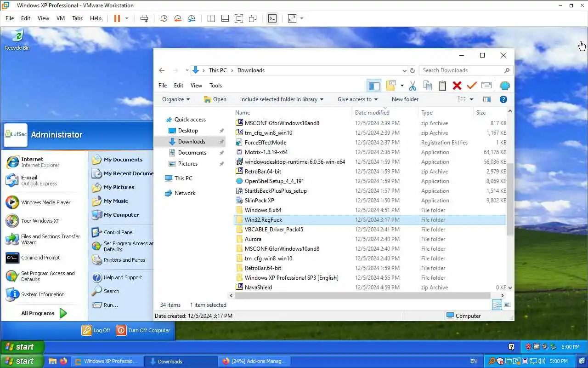The height and width of the screenshot is (368, 588).
Task: Click the file list vertical scrollbar thumb
Action: pyautogui.click(x=510, y=199)
